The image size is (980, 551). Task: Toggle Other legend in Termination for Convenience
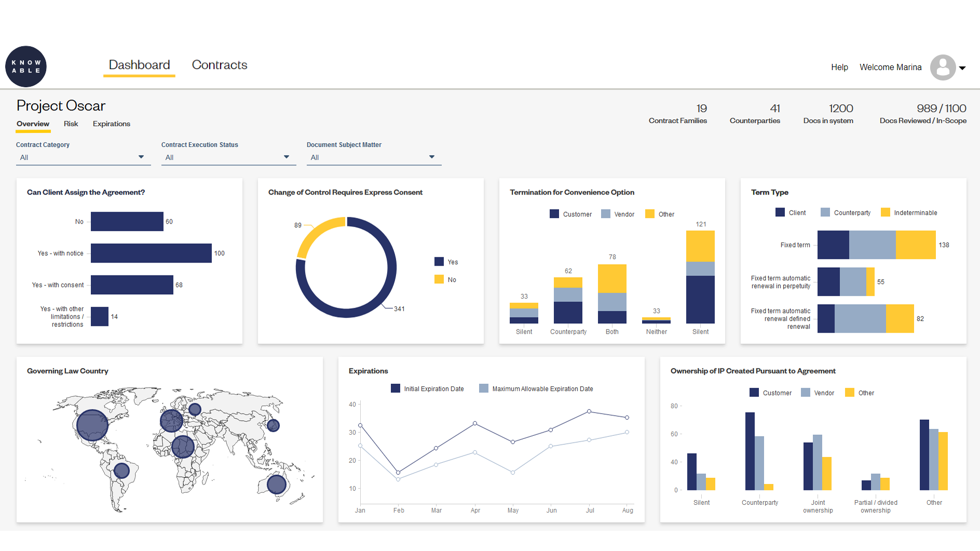[650, 214]
